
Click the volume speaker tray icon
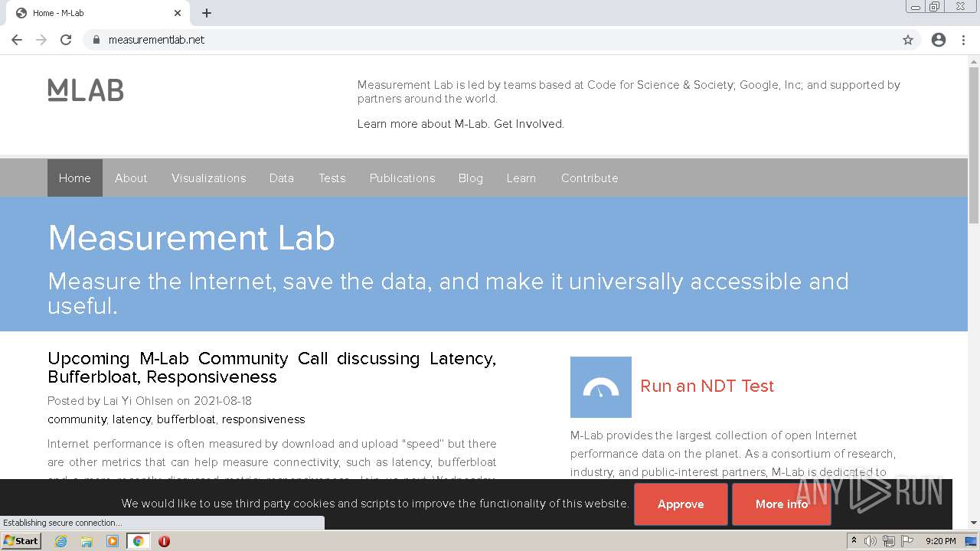point(871,541)
